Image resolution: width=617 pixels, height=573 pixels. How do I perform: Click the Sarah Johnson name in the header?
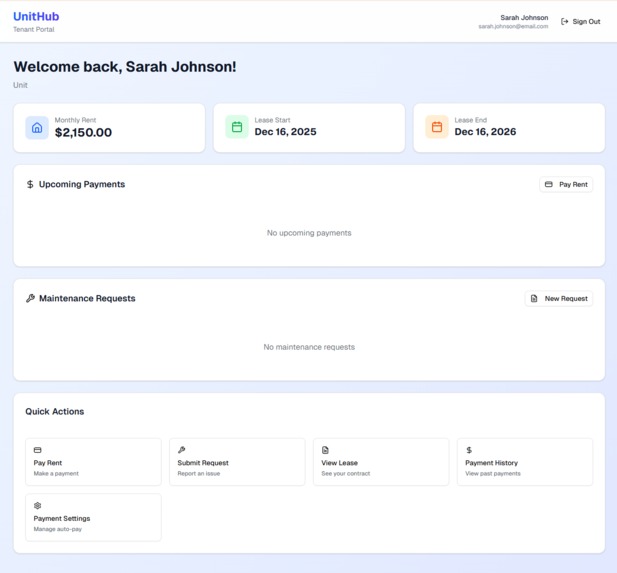pyautogui.click(x=524, y=18)
